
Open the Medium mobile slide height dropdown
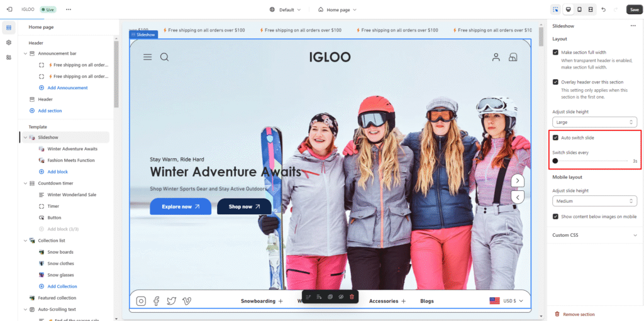pos(594,201)
